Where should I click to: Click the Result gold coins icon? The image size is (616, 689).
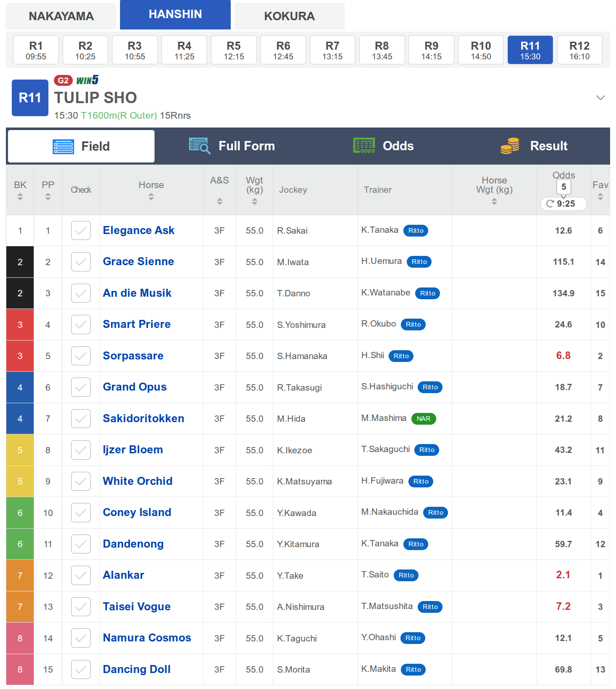510,146
